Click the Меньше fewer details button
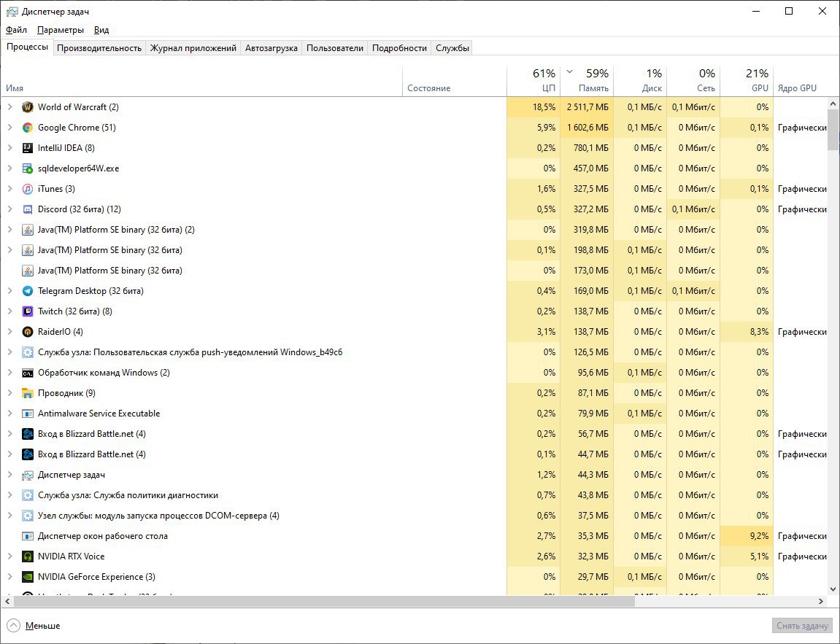Screen dimensions: 840x644 pos(34,625)
